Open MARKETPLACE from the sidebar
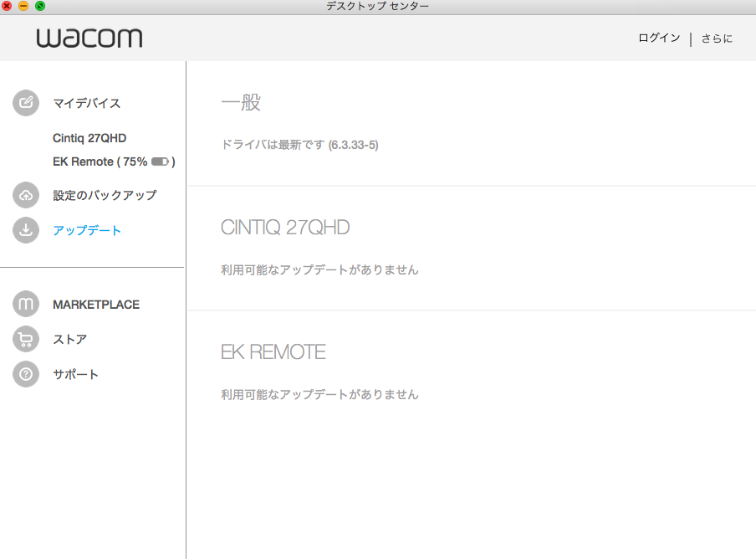The height and width of the screenshot is (559, 756). 96,305
